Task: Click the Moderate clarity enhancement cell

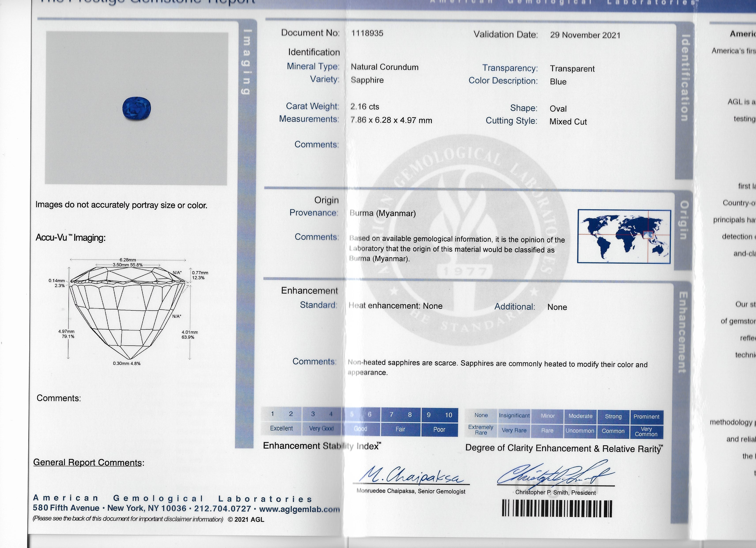Action: tap(580, 416)
